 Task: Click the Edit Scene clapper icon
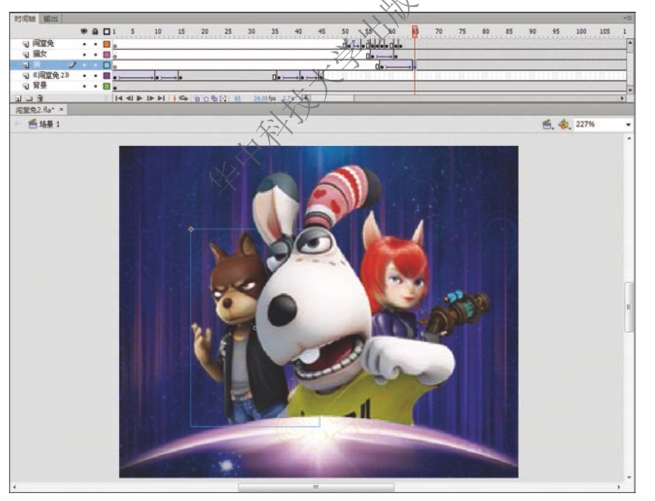point(548,124)
